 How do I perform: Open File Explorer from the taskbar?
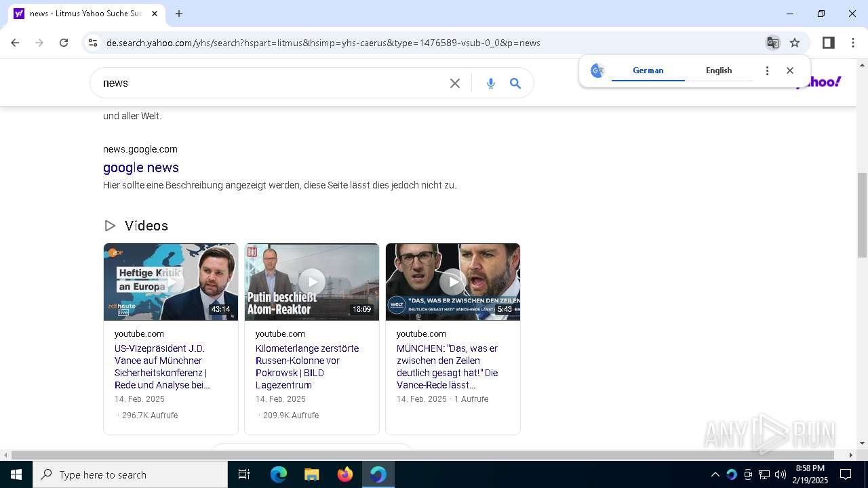(x=312, y=474)
